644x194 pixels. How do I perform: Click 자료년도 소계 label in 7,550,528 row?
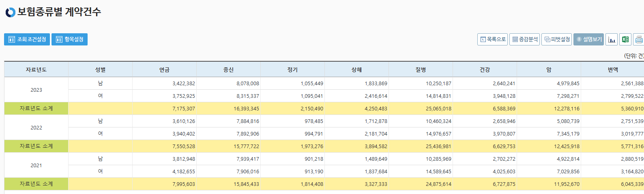click(36, 146)
